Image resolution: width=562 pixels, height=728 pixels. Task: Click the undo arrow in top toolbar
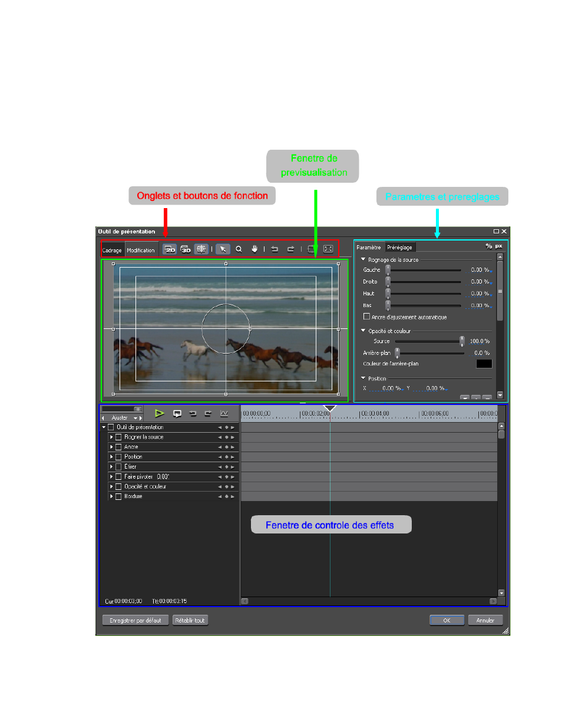pyautogui.click(x=275, y=249)
